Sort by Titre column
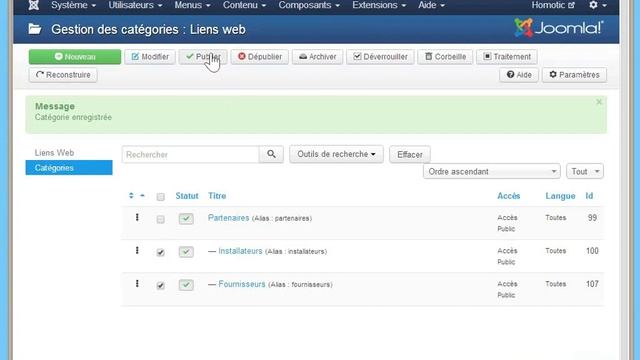This screenshot has width=640, height=360. 217,196
